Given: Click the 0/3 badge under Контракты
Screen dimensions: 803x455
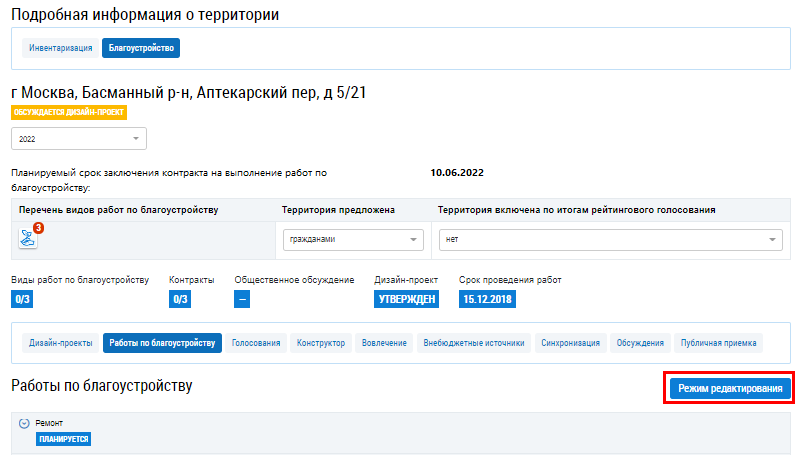Looking at the screenshot, I should pyautogui.click(x=180, y=299).
